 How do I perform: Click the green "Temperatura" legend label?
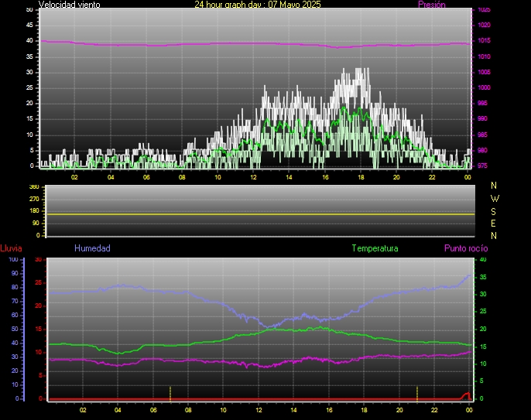(x=375, y=248)
